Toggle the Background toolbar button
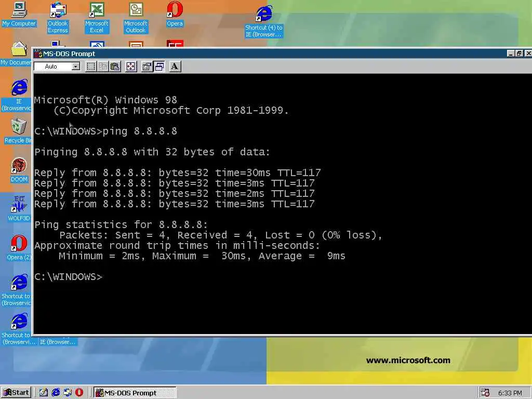This screenshot has height=399, width=532. 159,66
